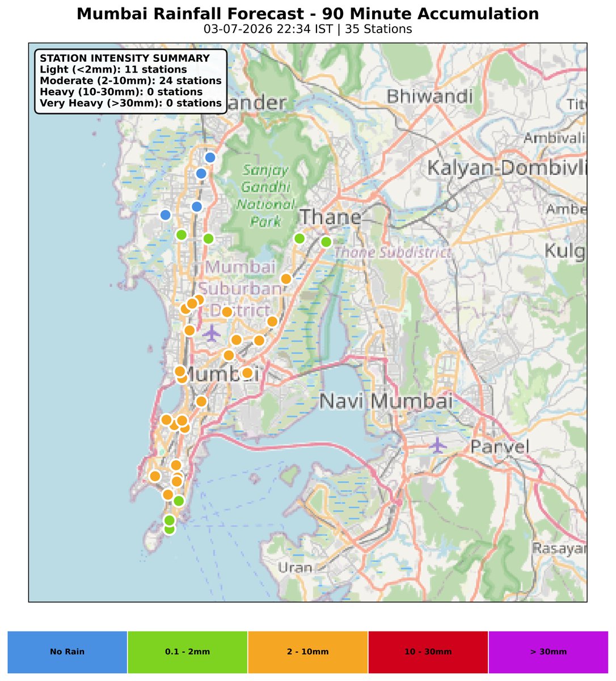616x681 pixels.
Task: Click the purple airplane icon beside Panvel
Action: 436,445
